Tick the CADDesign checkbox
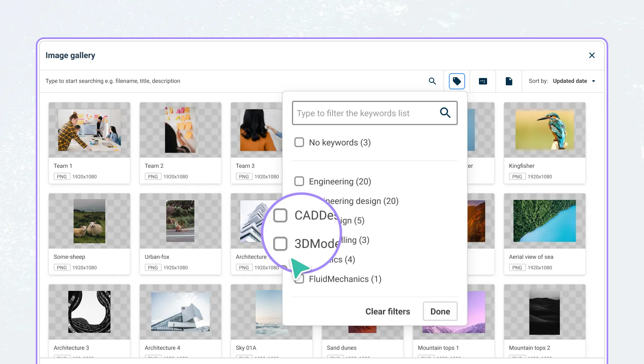 pos(280,215)
